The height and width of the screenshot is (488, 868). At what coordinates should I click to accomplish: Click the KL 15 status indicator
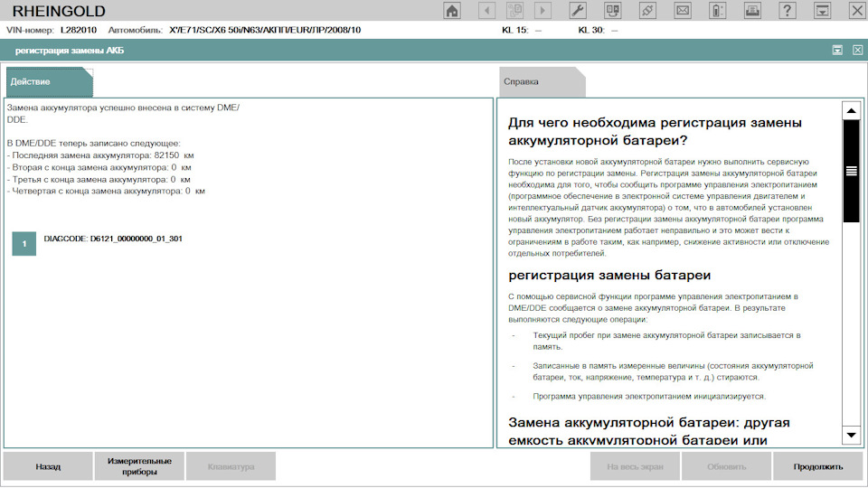522,30
